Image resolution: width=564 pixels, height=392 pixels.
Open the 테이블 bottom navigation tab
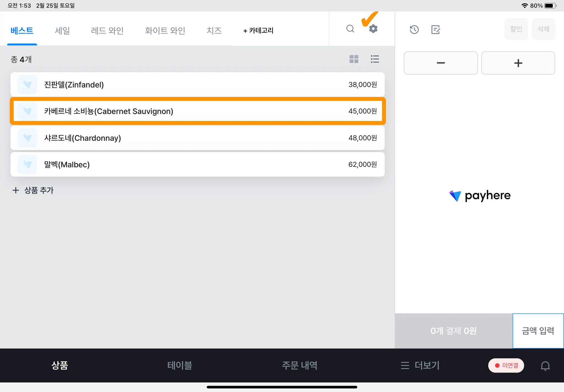[180, 366]
